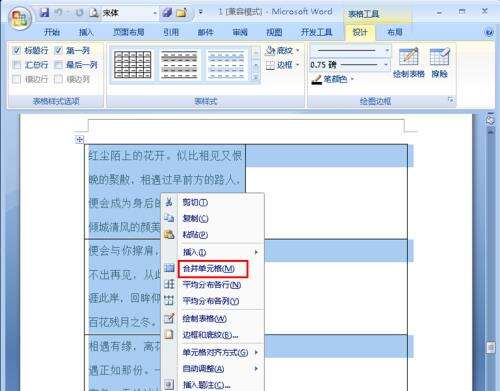The image size is (500, 391).
Task: Open the 笔颜色 pen color dropdown arrow
Action: click(x=352, y=79)
